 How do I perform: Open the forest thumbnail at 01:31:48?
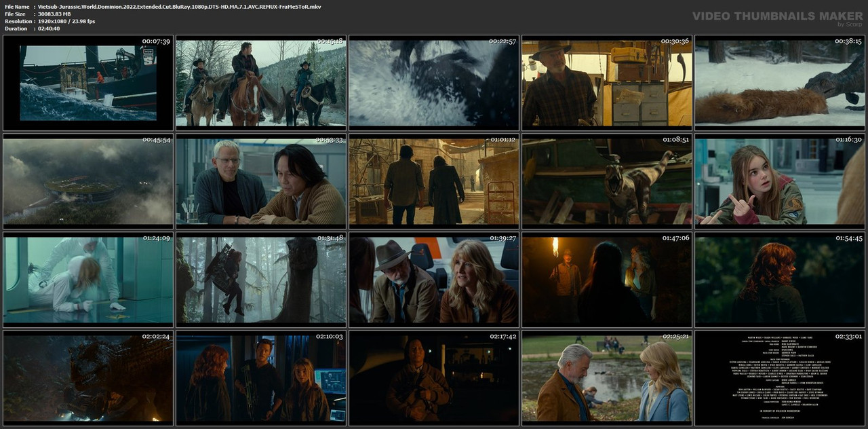(261, 279)
